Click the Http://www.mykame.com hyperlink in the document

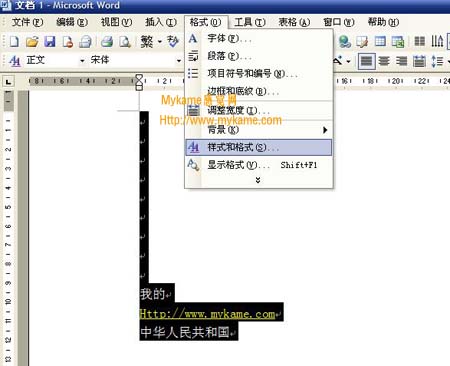coord(208,314)
